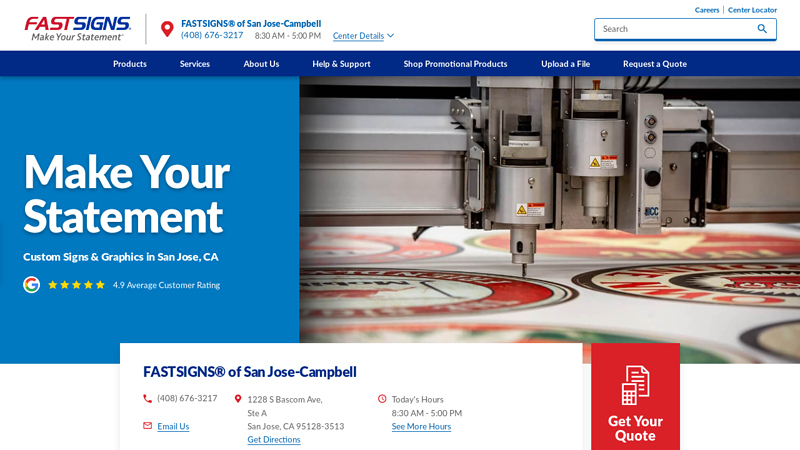Image resolution: width=800 pixels, height=450 pixels.
Task: Click the See More Hours link
Action: [x=421, y=426]
